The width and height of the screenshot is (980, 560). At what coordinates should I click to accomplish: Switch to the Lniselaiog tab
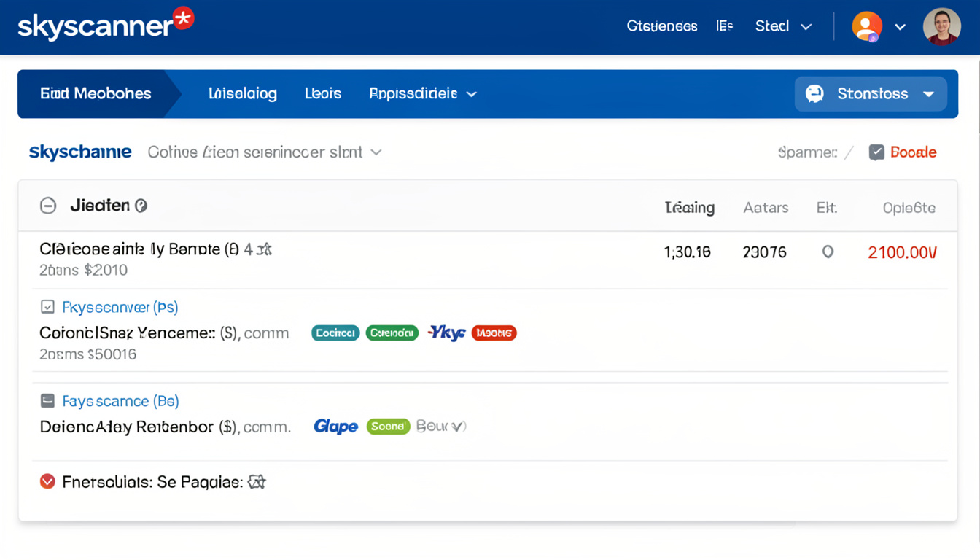(242, 94)
